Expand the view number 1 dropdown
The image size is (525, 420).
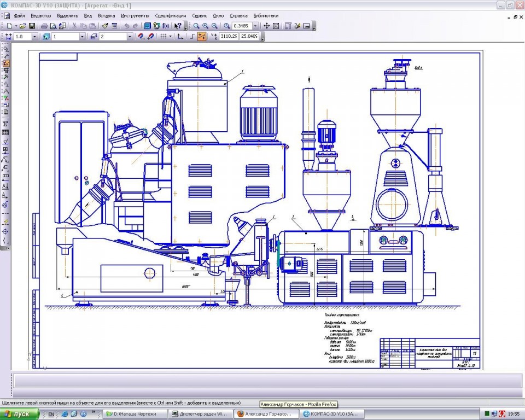click(83, 37)
